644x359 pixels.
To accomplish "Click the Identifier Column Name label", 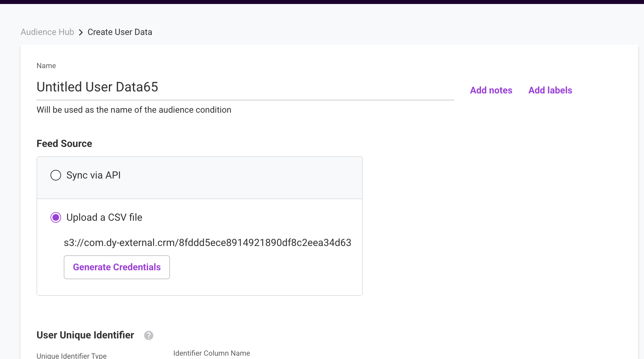I will pos(211,353).
